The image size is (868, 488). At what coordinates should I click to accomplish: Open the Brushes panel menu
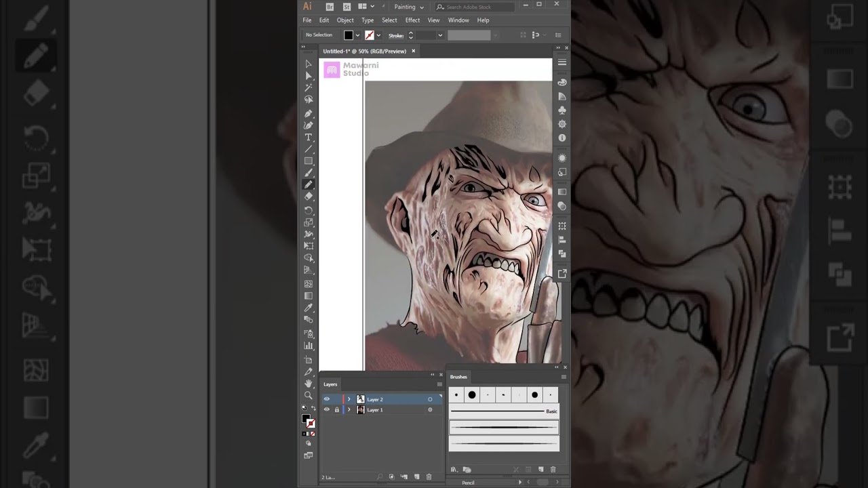(564, 377)
